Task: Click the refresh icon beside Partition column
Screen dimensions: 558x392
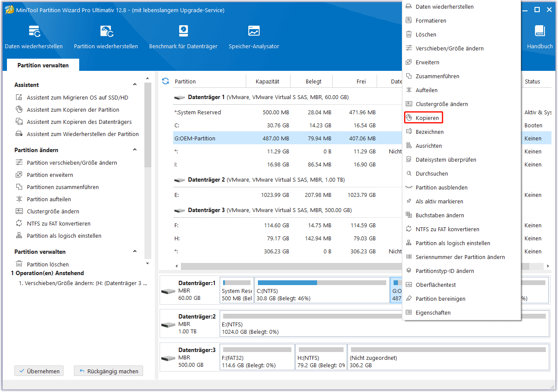Action: click(165, 81)
